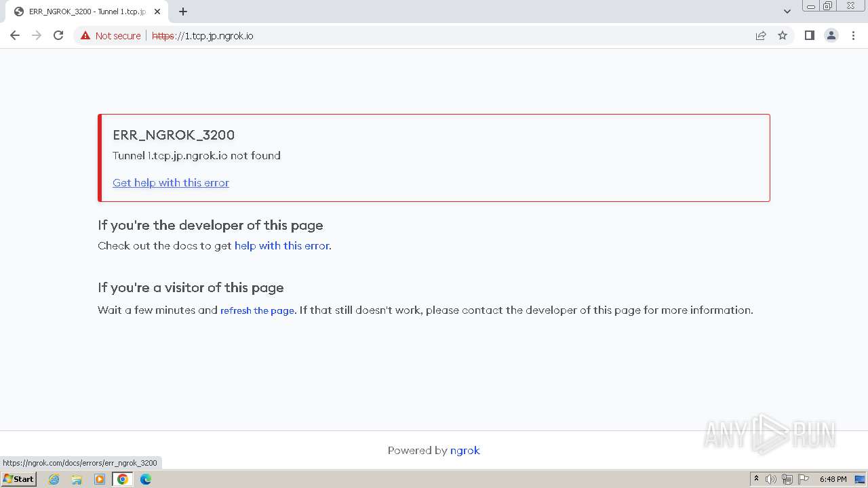
Task: Click the 'refresh the page' link
Action: (257, 310)
